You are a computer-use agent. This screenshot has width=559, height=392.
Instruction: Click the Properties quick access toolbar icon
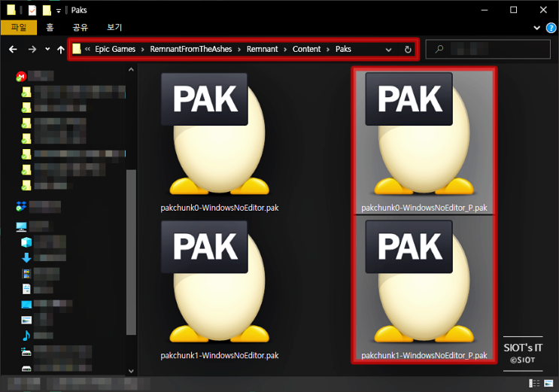coord(32,10)
